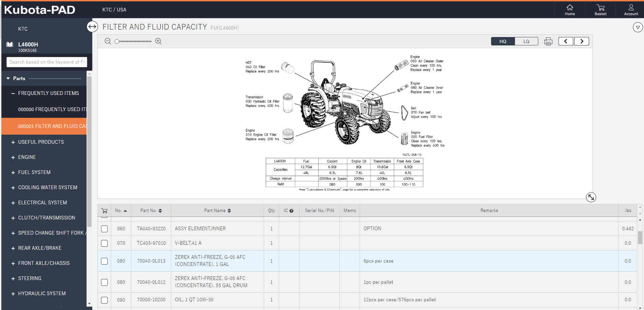Image resolution: width=644 pixels, height=310 pixels.
Task: Collapse the FREQUENTLY USED ITEMS group
Action: (x=13, y=94)
